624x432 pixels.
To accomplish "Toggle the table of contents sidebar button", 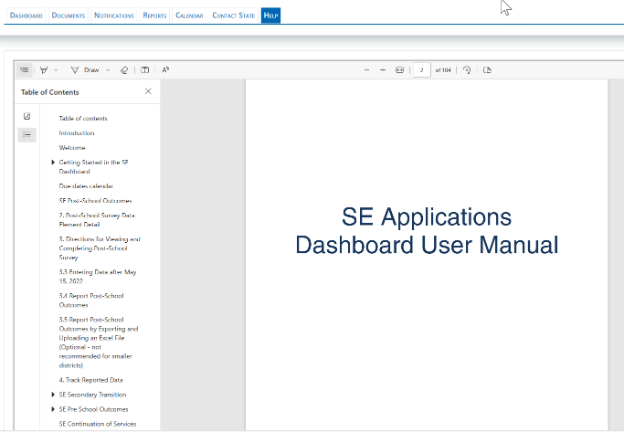I will point(25,70).
